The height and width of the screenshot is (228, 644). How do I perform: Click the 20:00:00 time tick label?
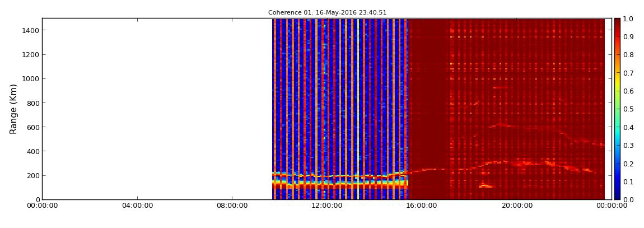click(x=516, y=206)
